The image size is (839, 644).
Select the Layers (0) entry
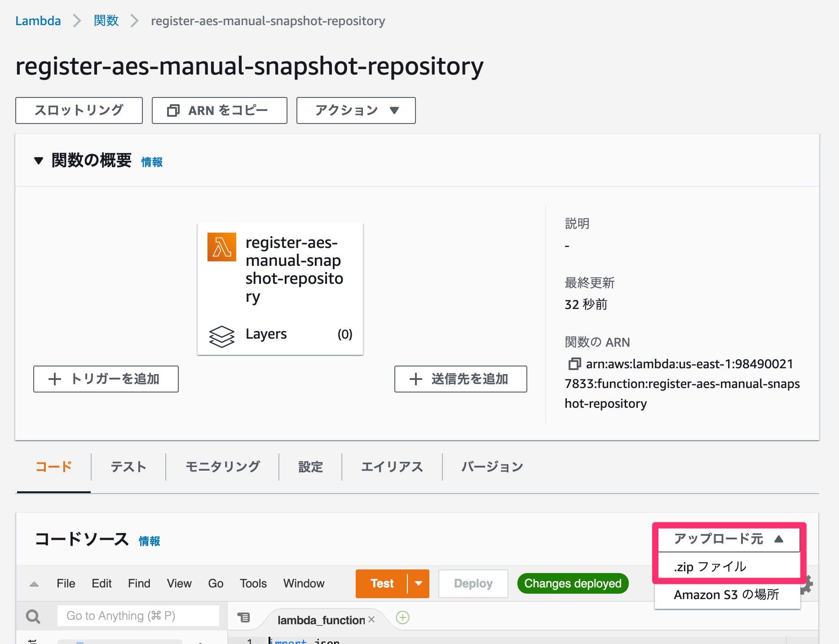coord(280,334)
